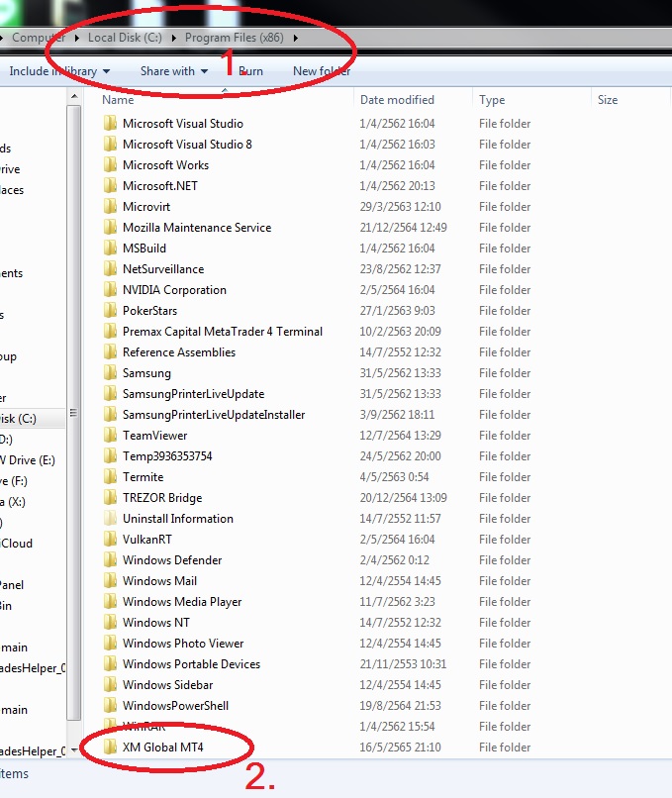
Task: Click the date 29/3/2563 12:10
Action: click(401, 207)
